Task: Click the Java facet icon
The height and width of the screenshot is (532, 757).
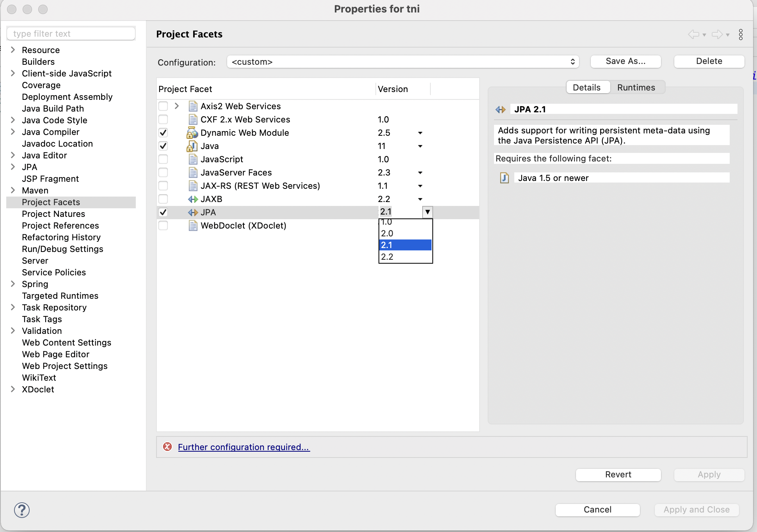Action: (192, 146)
